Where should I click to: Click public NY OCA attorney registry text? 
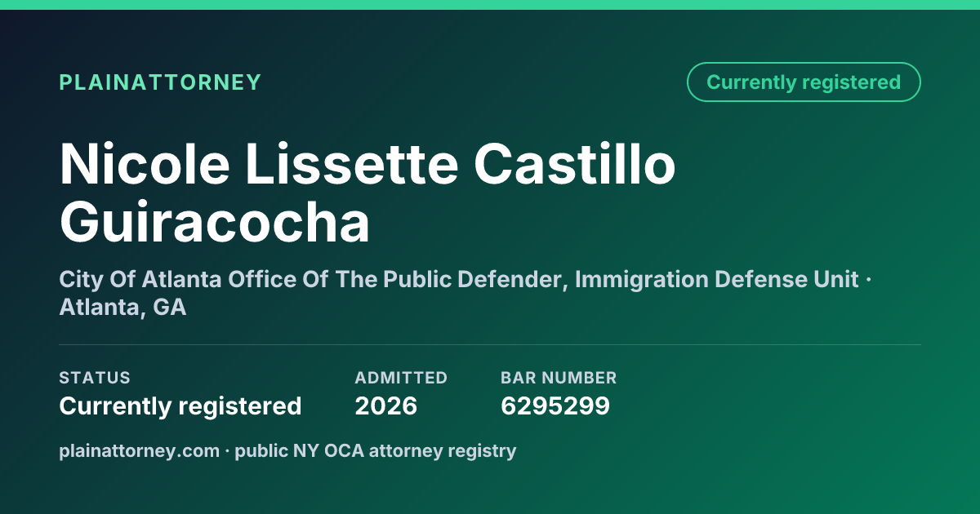point(376,451)
